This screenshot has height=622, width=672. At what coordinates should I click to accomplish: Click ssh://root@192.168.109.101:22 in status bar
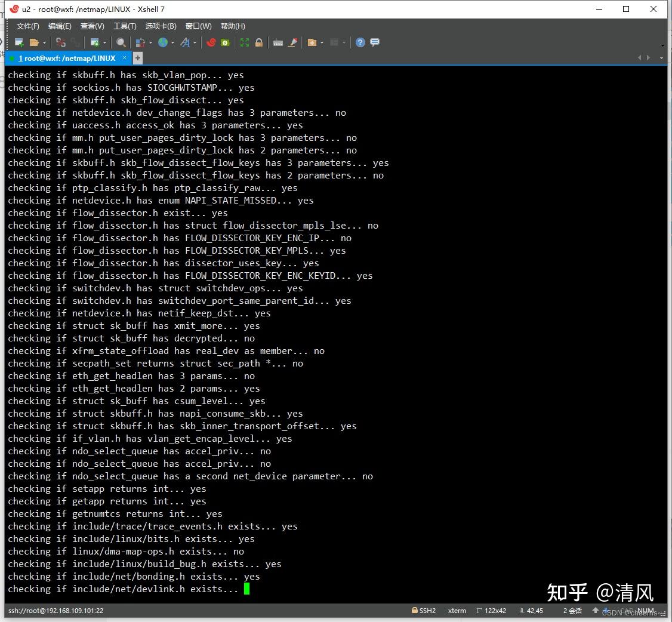click(x=56, y=611)
